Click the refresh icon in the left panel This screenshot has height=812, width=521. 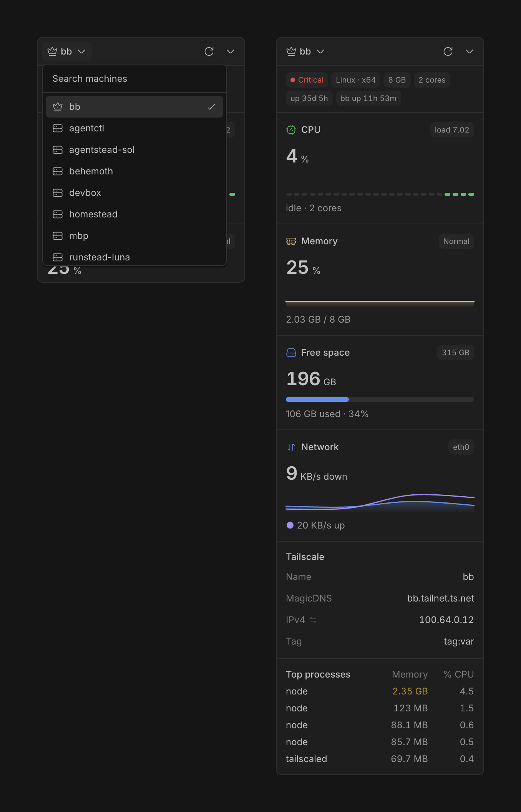coord(209,51)
